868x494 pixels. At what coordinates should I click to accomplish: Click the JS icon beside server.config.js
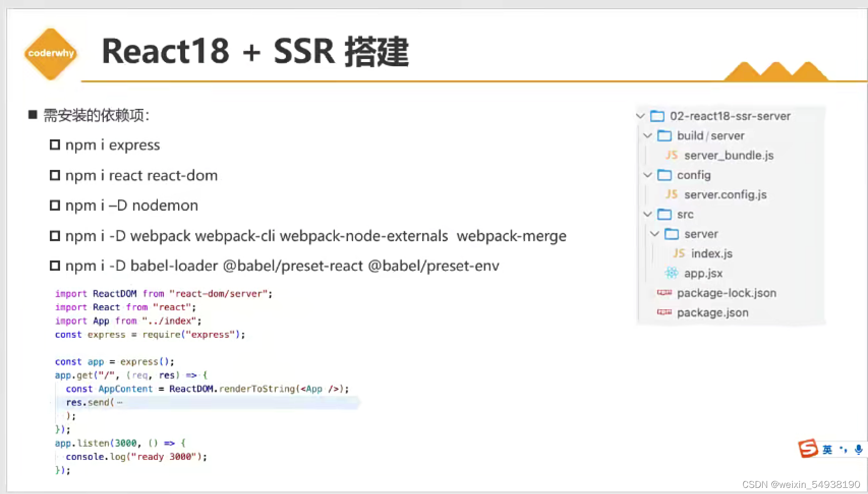coord(671,194)
